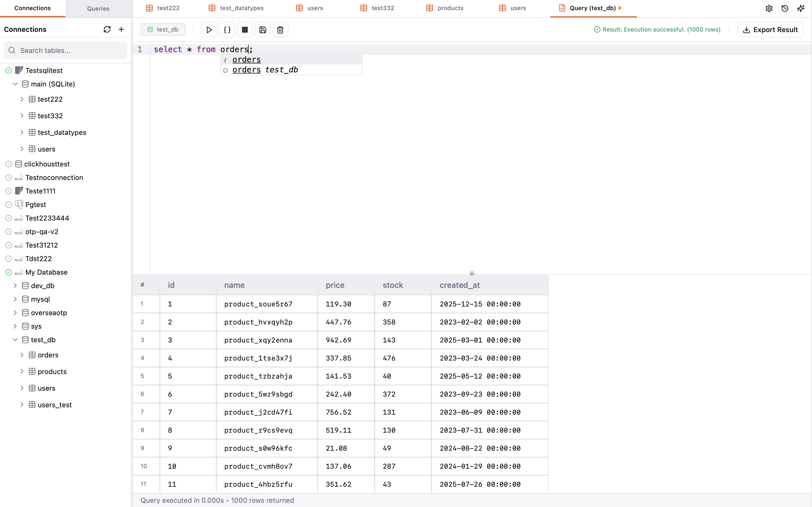
Task: Stop the running query
Action: (x=245, y=30)
